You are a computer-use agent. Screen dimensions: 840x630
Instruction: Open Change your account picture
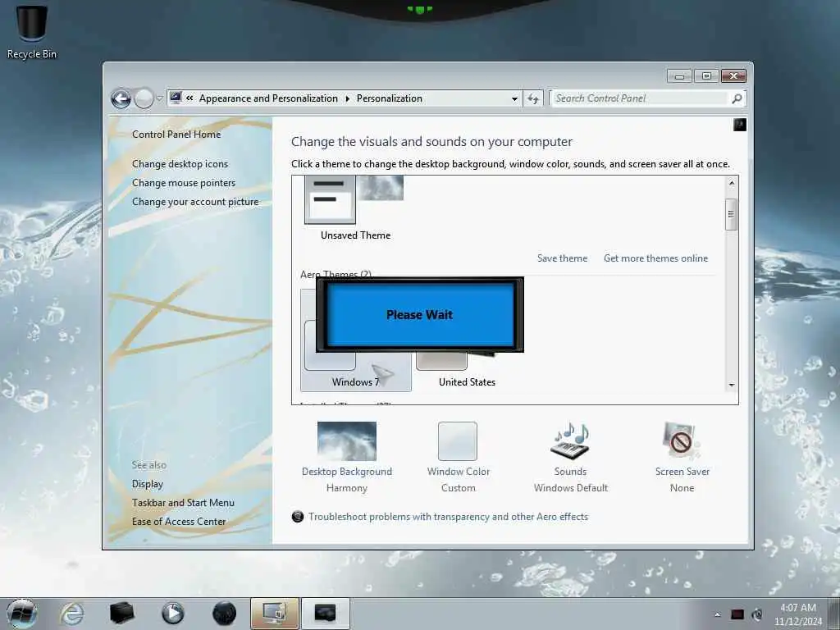coord(195,202)
